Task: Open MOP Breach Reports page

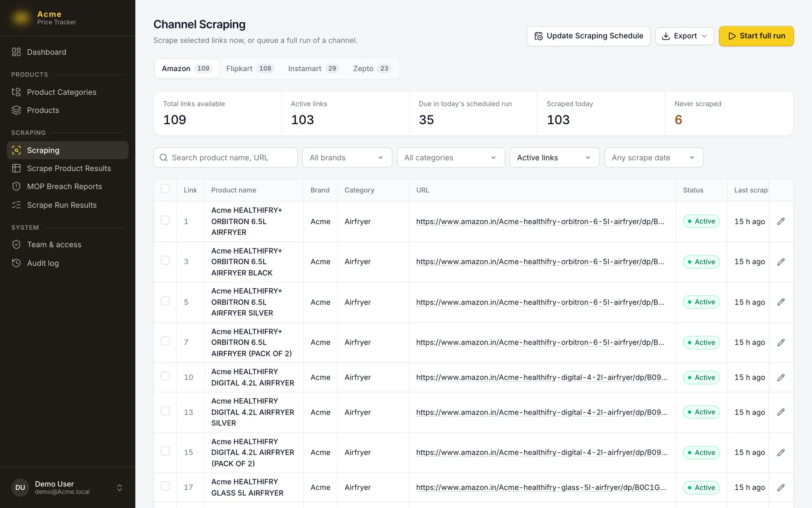Action: pos(68,187)
